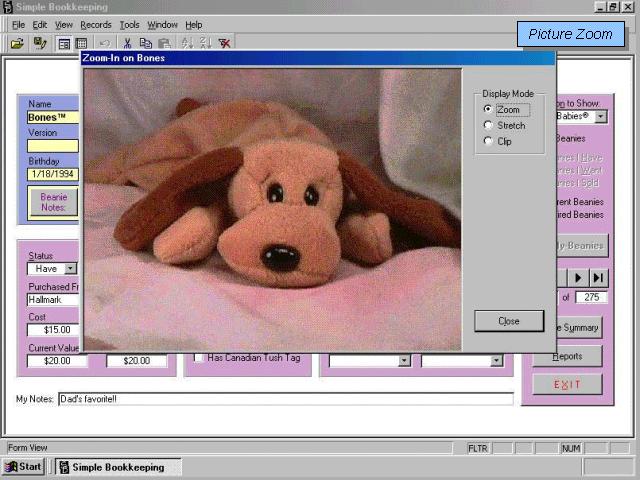This screenshot has width=640, height=480.
Task: Click the My Notes text field
Action: point(285,399)
